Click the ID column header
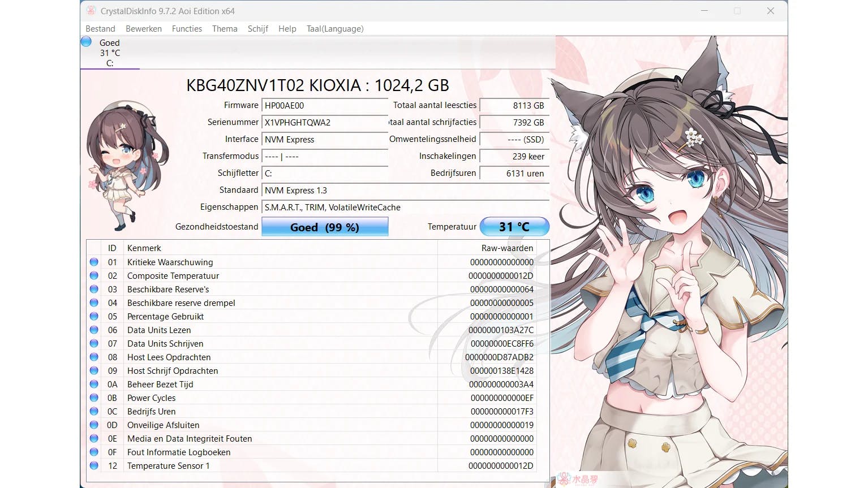The image size is (868, 488). click(x=112, y=248)
